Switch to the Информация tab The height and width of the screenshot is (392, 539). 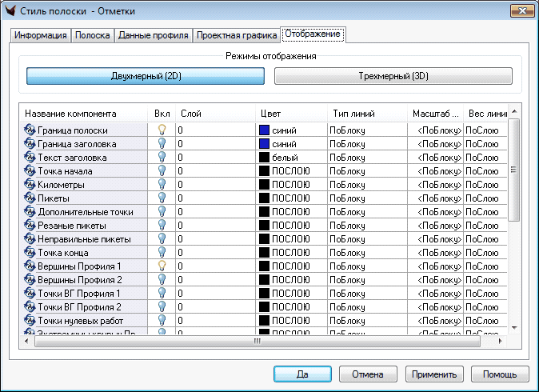pos(41,35)
